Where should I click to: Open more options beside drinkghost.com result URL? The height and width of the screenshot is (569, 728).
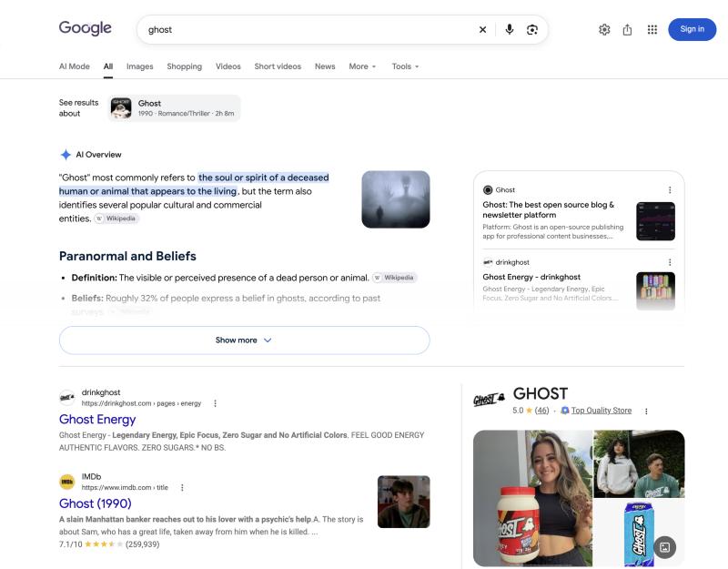click(215, 403)
